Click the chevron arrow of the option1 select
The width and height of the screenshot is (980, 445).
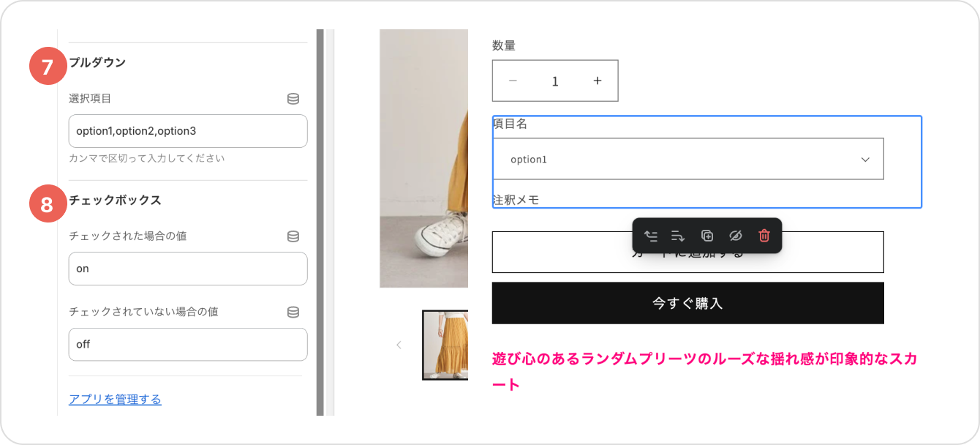pyautogui.click(x=865, y=160)
